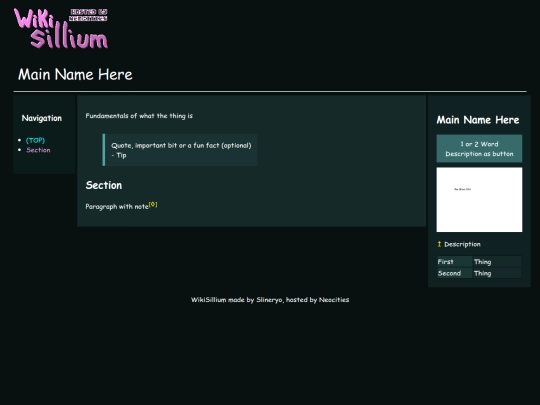The image size is (540, 405).
Task: Click the infobox 'Main Name Here' heading
Action: pyautogui.click(x=478, y=120)
